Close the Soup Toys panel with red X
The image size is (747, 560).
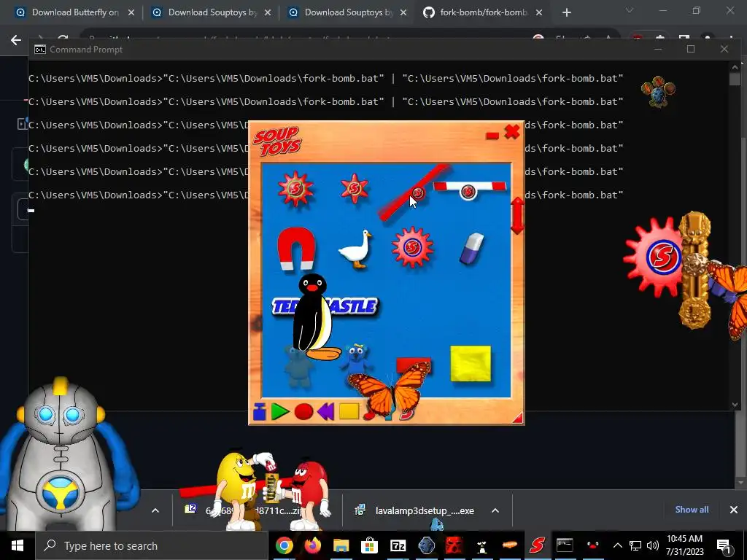pos(512,132)
